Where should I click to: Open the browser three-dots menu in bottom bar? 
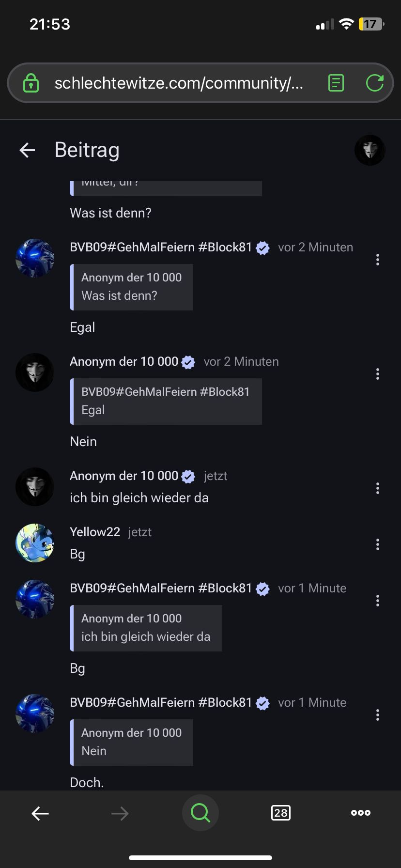pyautogui.click(x=361, y=813)
